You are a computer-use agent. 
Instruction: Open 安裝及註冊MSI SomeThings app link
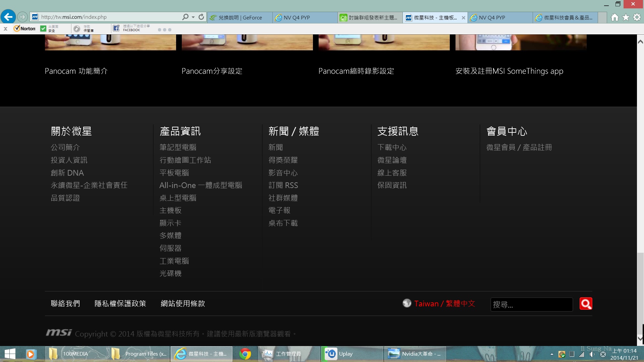pos(509,71)
